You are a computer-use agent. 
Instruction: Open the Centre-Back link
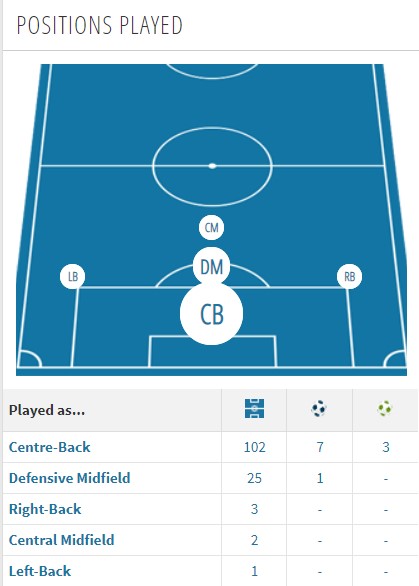click(49, 447)
